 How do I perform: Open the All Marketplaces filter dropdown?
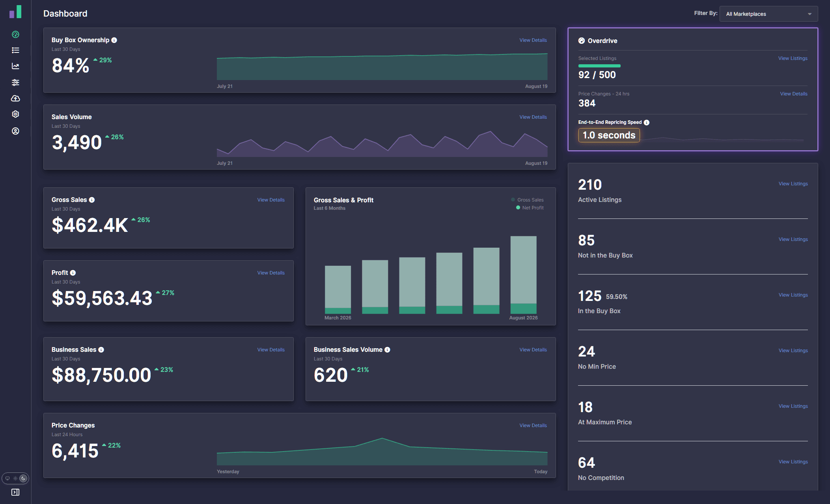[x=768, y=14]
